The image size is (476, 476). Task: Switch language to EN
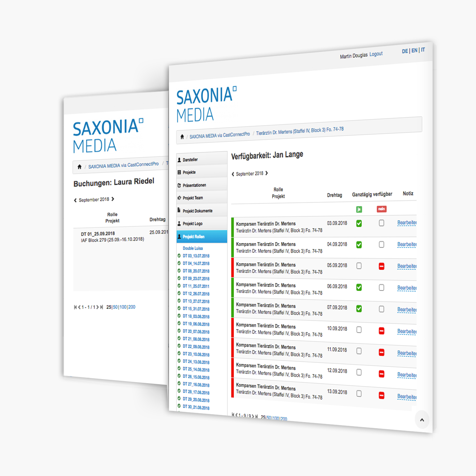(x=414, y=51)
